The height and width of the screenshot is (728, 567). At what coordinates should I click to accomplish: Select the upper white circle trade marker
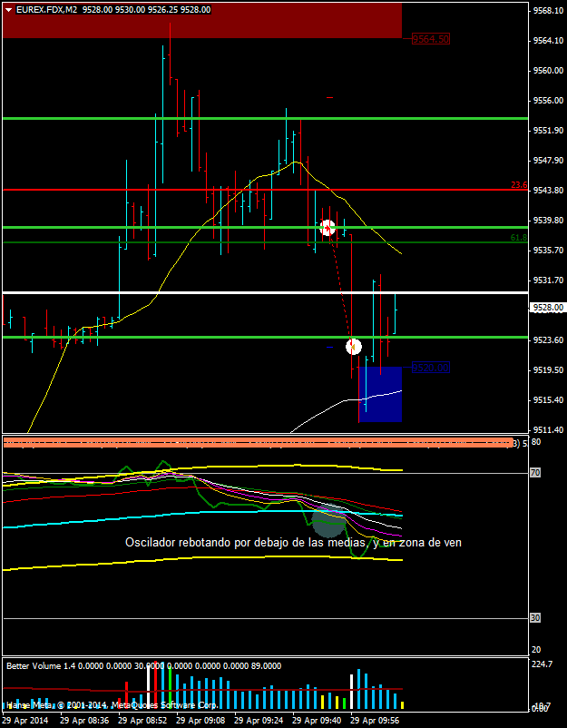click(327, 227)
